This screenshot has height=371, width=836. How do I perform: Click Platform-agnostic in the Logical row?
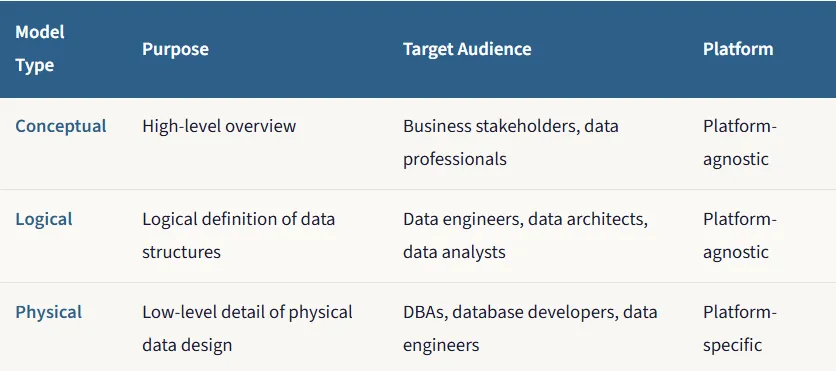tap(740, 236)
